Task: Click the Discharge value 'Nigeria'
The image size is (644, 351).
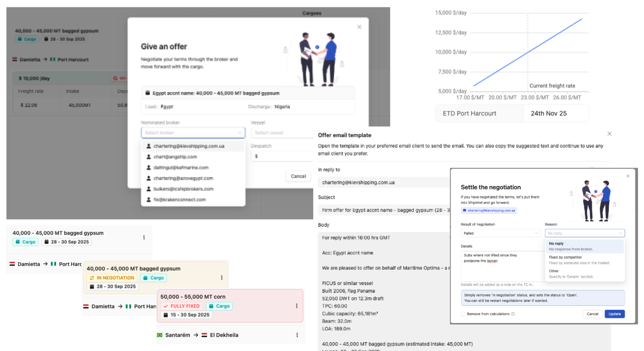Action: click(x=282, y=107)
